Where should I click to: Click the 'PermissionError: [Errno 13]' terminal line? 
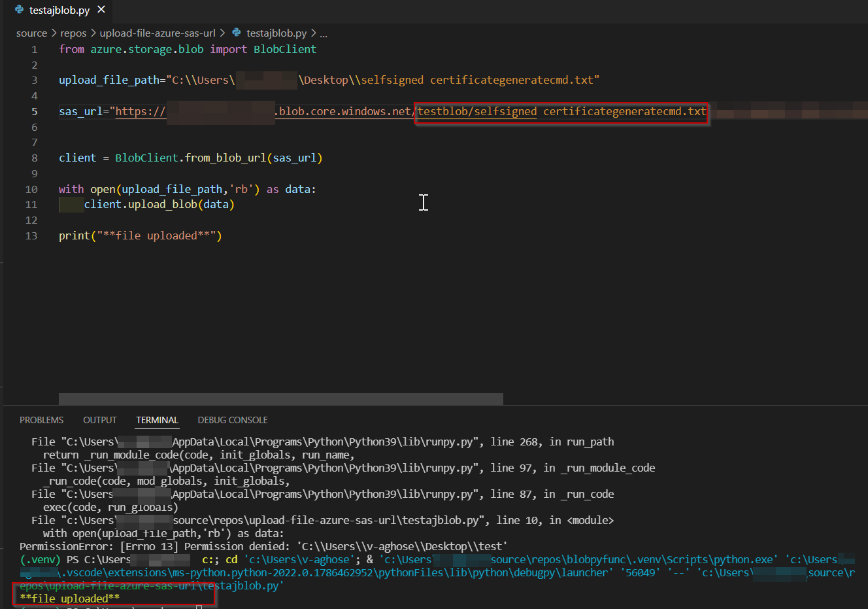[x=263, y=546]
